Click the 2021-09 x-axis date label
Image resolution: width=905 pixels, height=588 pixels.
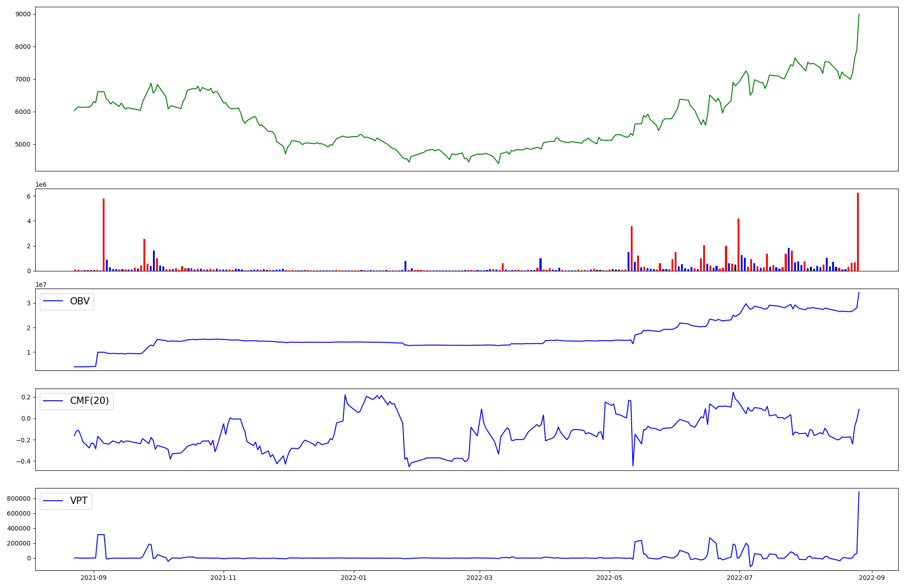coord(94,578)
